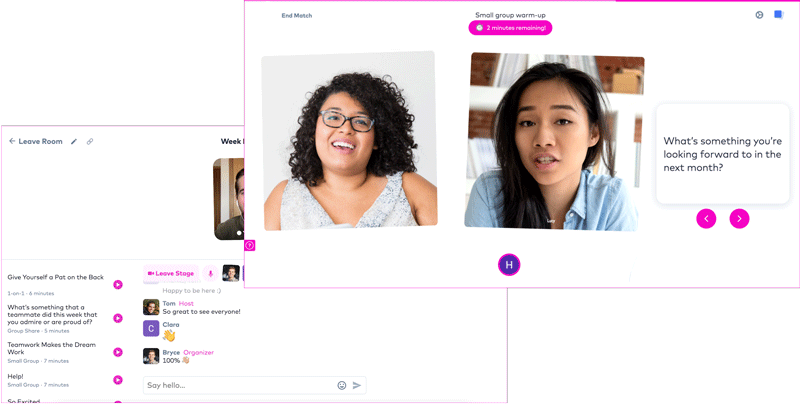This screenshot has height=404, width=800.
Task: Click Tom's chat avatar
Action: coord(151,307)
